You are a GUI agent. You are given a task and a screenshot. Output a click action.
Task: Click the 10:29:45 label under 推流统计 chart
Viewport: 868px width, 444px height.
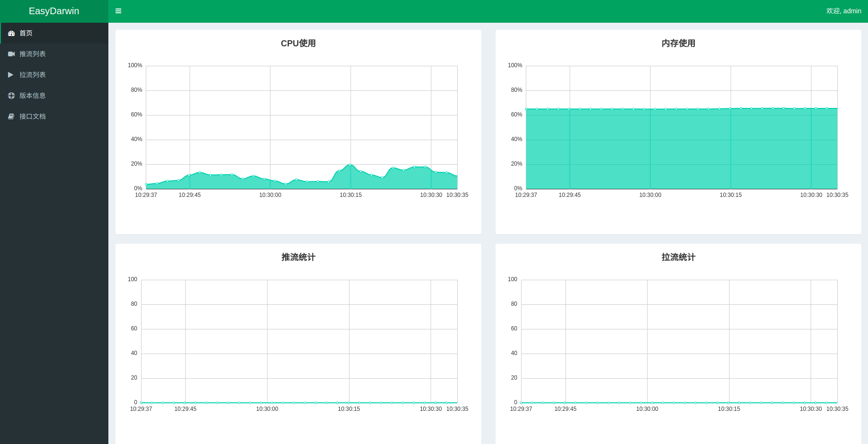click(186, 409)
